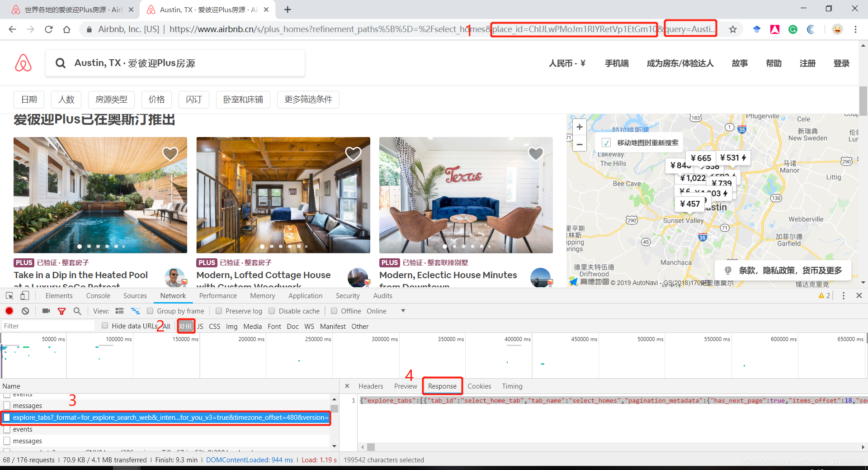This screenshot has width=868, height=470.
Task: Open the 帮助 help link
Action: (774, 63)
